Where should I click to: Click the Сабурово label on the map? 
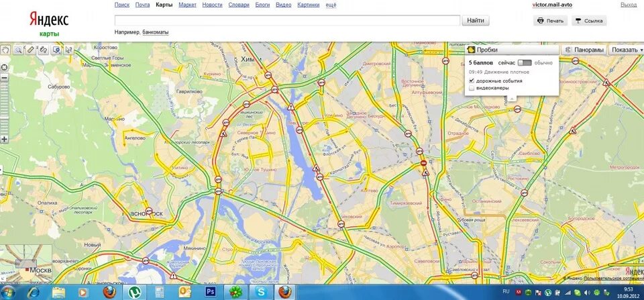59,87
